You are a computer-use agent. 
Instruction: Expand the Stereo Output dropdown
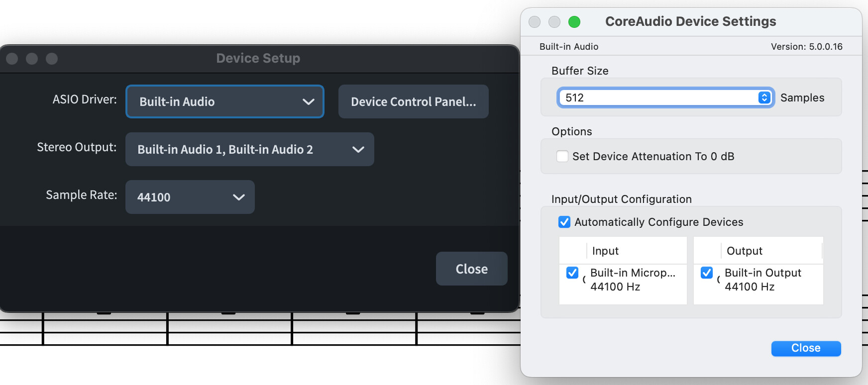click(249, 149)
